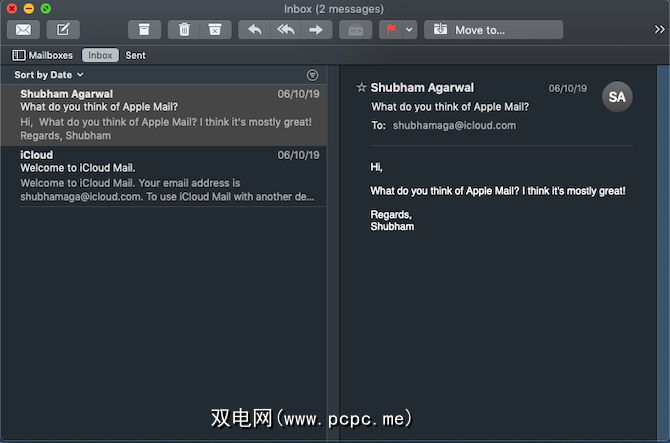Click the Get Mail envelope icon
The width and height of the screenshot is (670, 443).
click(x=23, y=30)
